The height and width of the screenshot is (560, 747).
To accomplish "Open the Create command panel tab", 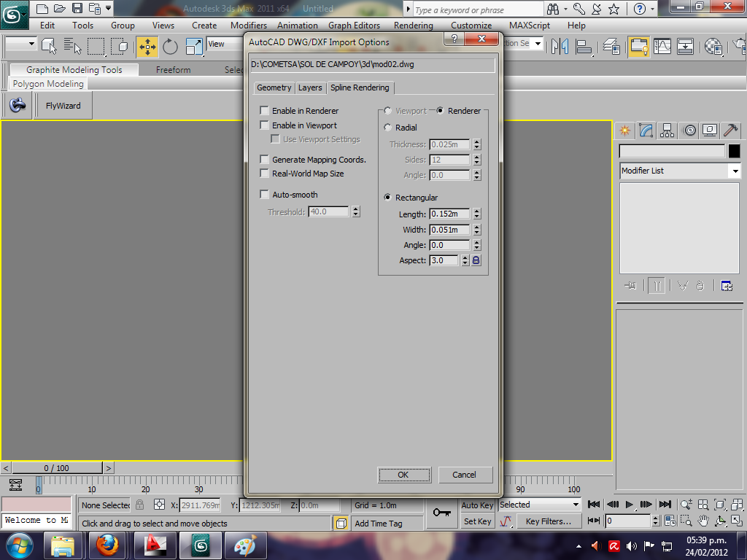I will coord(624,130).
